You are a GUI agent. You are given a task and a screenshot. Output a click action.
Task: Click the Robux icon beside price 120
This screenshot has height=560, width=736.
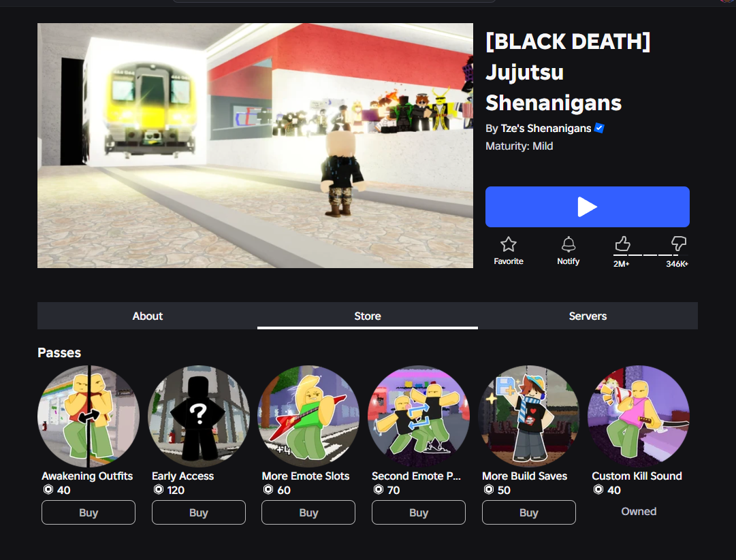(x=159, y=490)
